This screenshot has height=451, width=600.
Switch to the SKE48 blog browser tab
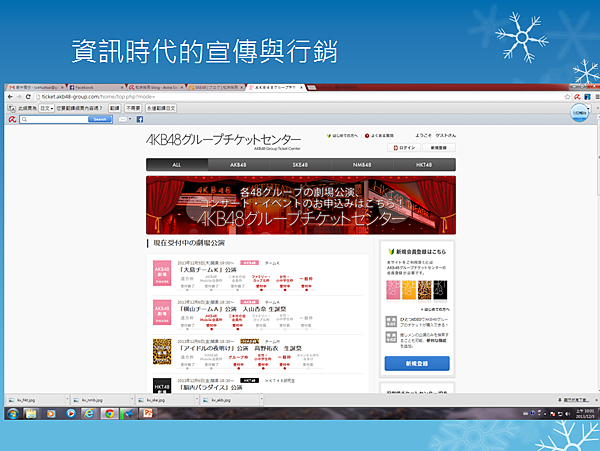point(217,88)
